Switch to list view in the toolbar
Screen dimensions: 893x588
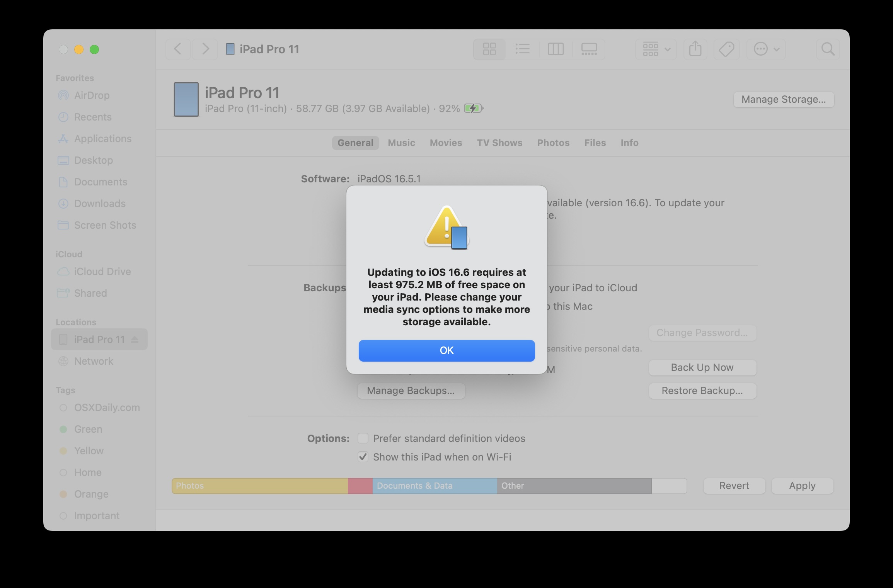tap(523, 49)
